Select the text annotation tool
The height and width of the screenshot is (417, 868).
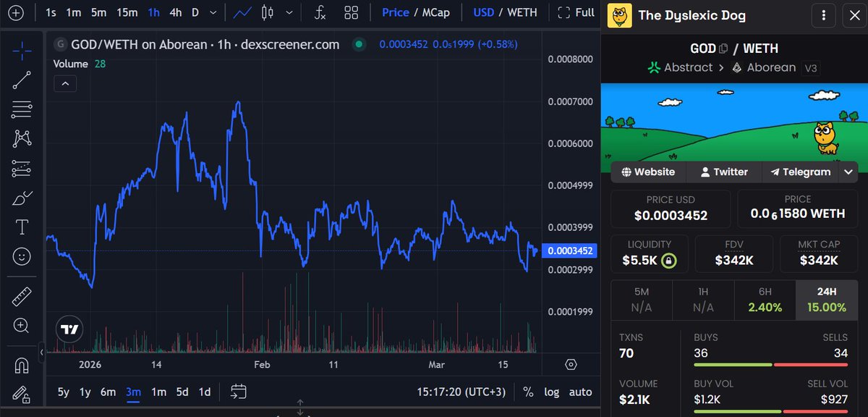(22, 227)
